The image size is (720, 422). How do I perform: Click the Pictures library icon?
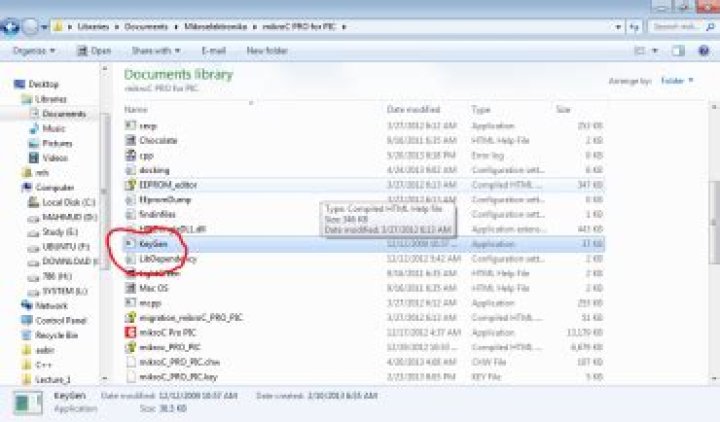click(x=34, y=144)
